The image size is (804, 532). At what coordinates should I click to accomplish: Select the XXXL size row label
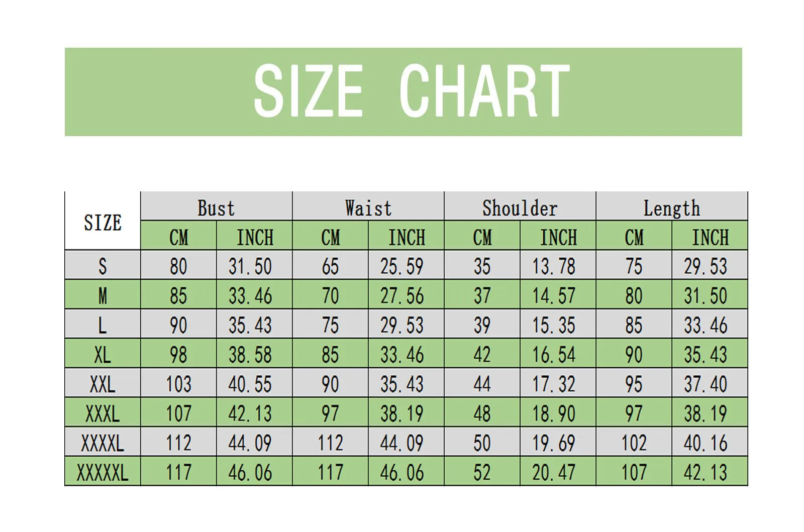[x=103, y=413]
